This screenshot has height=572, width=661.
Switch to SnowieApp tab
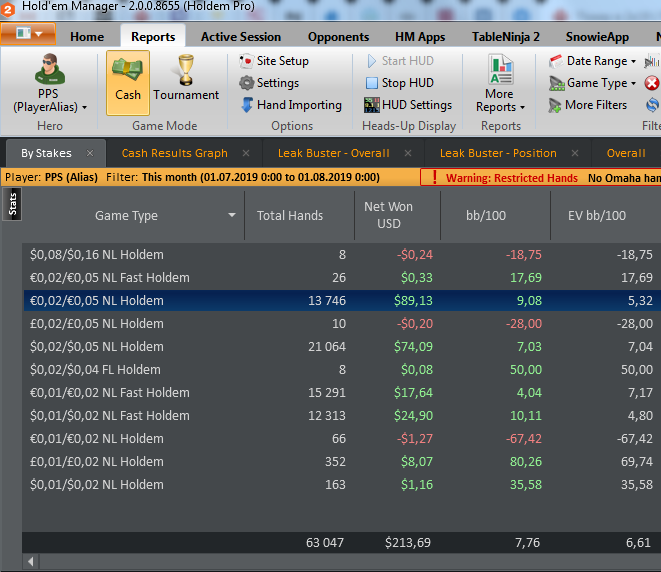[597, 37]
